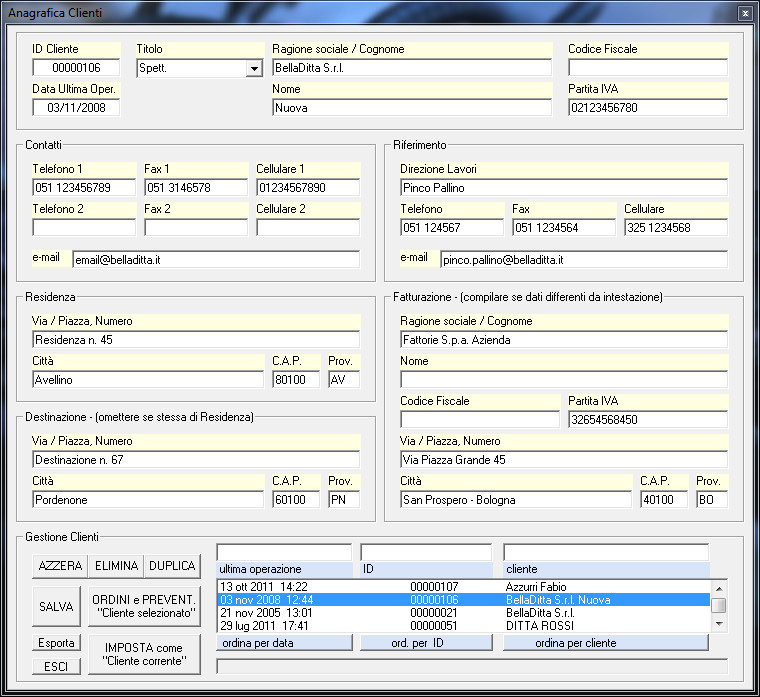Close the Anagrafica Clienti window

point(744,13)
